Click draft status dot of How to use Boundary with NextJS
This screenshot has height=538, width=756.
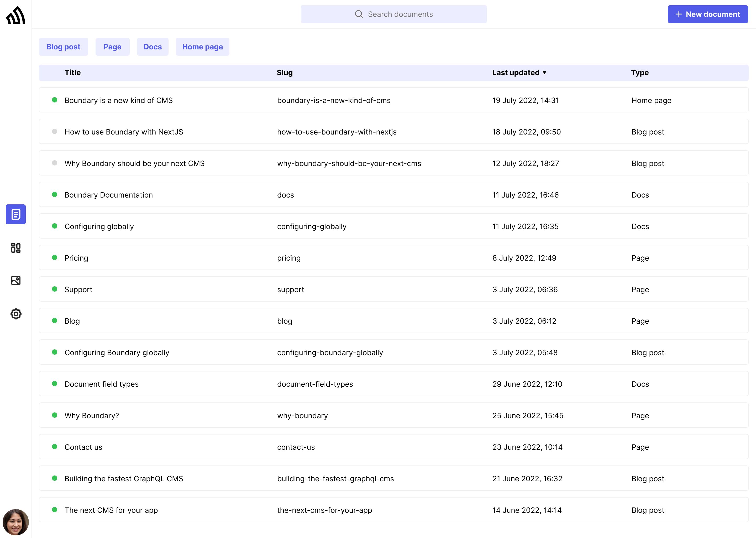click(55, 132)
